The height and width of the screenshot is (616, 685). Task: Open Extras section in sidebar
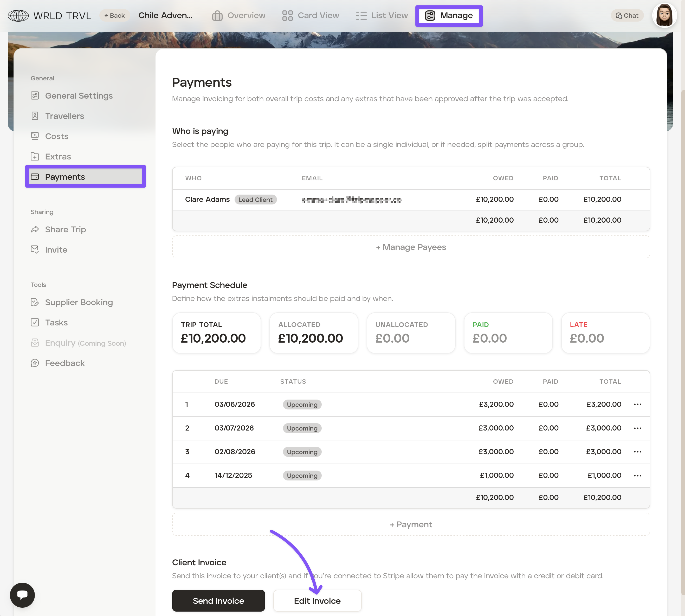(58, 157)
